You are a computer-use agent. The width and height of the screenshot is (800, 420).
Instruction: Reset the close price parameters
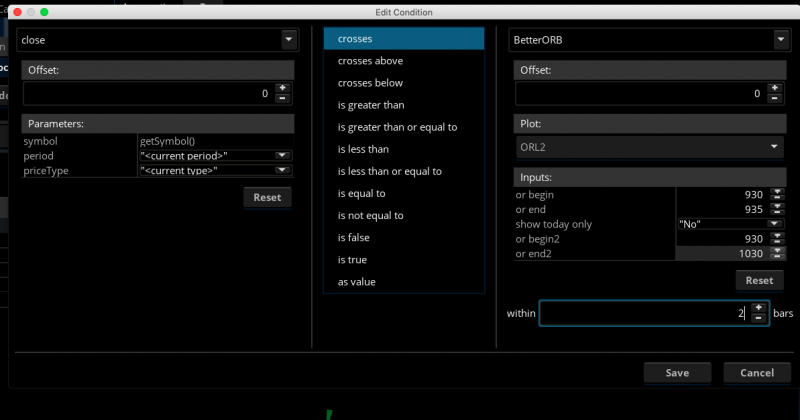click(267, 197)
